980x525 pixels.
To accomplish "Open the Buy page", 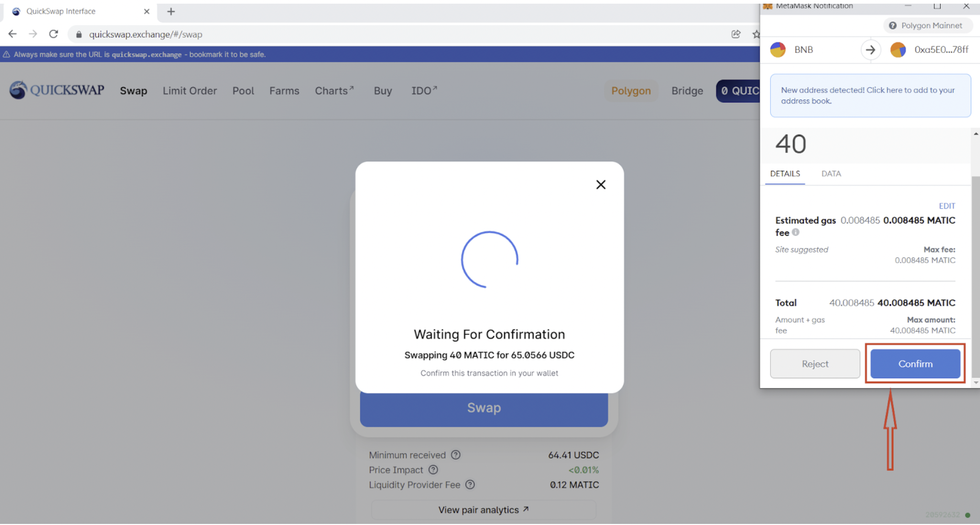I will click(383, 91).
